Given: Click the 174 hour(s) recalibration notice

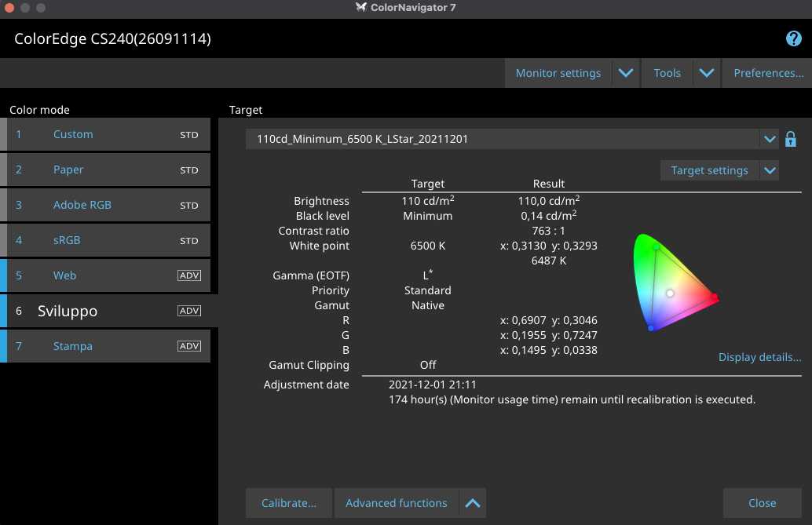Looking at the screenshot, I should (572, 399).
